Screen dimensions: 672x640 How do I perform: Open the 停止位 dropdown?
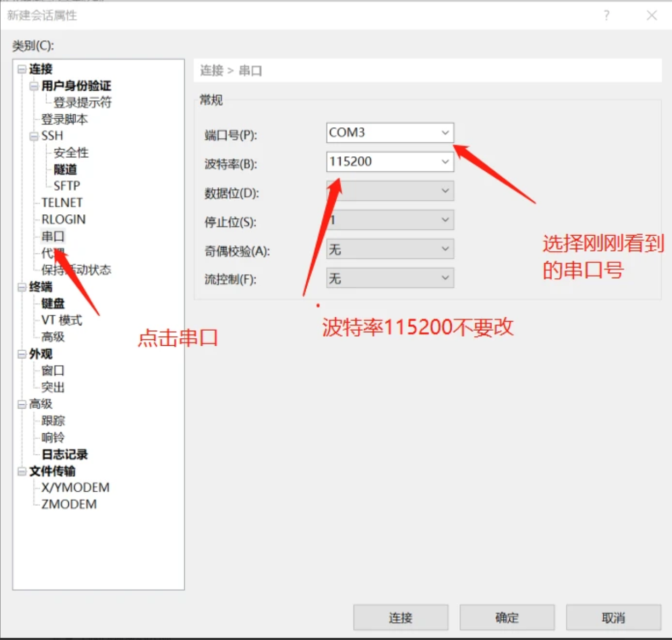[x=390, y=220]
